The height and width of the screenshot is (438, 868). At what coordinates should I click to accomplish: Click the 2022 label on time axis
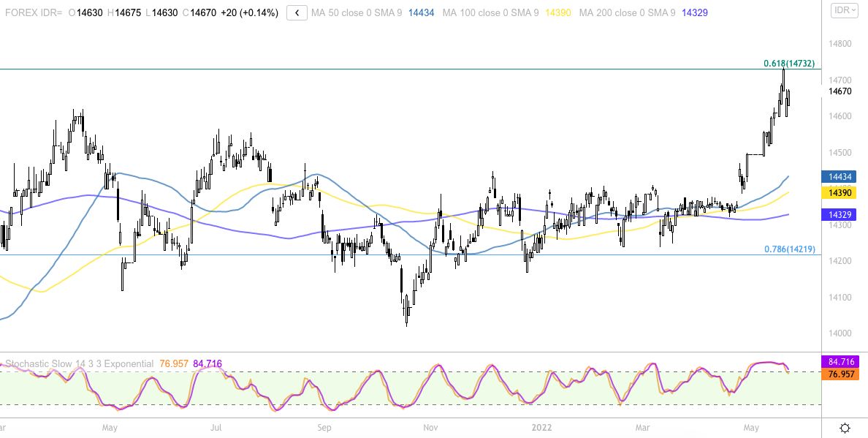point(541,426)
